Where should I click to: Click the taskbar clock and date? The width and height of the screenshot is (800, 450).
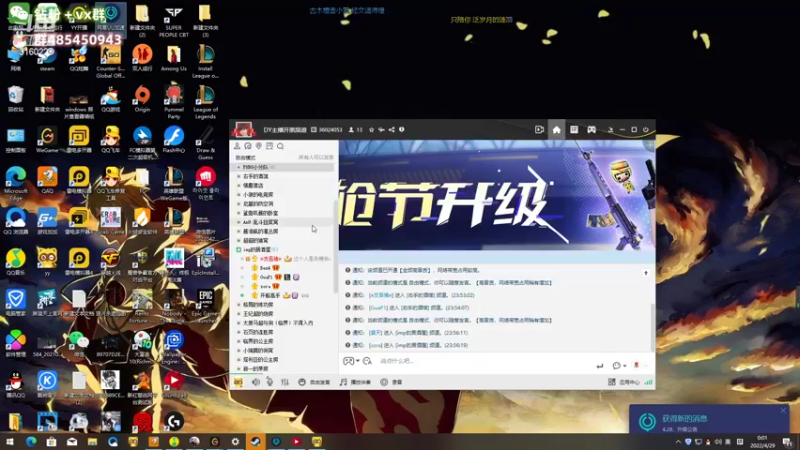pos(762,442)
